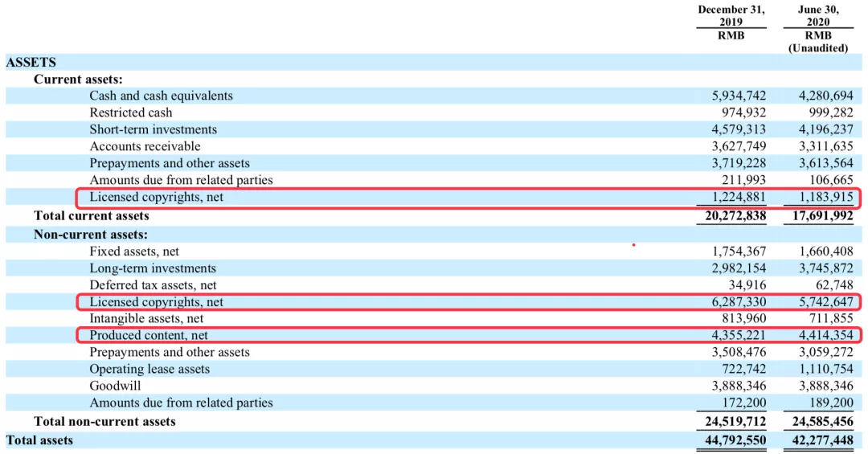Select the Deferred tax assets, net label

(154, 285)
